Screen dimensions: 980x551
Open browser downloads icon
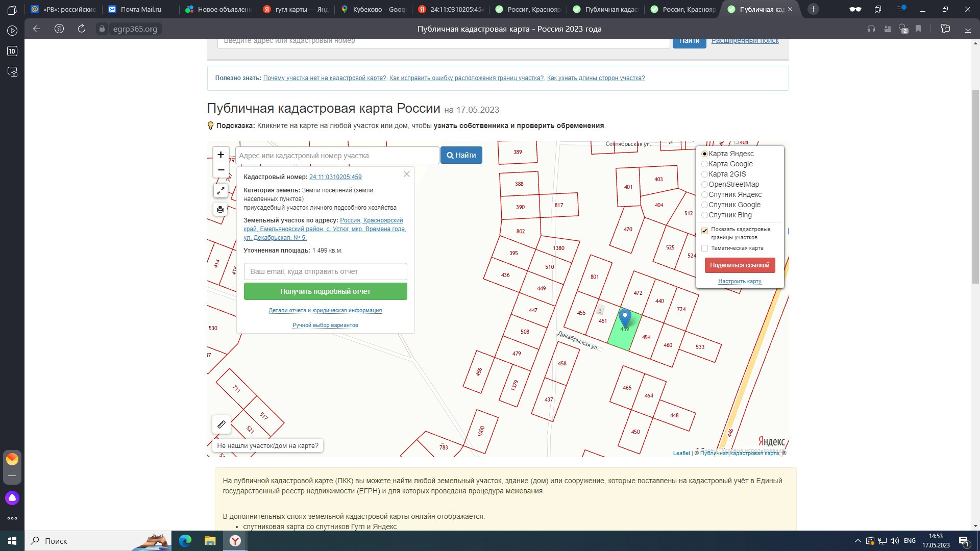tap(968, 29)
